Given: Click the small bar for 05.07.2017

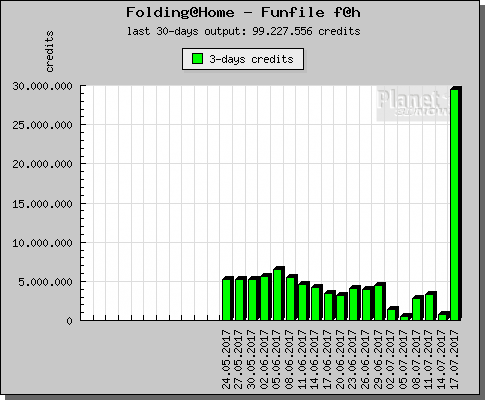Looking at the screenshot, I should [x=404, y=318].
